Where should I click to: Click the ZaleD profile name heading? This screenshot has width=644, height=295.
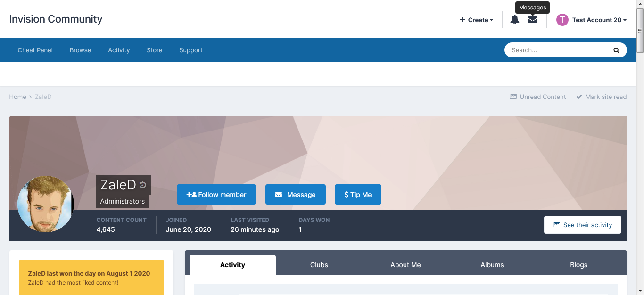pyautogui.click(x=118, y=185)
